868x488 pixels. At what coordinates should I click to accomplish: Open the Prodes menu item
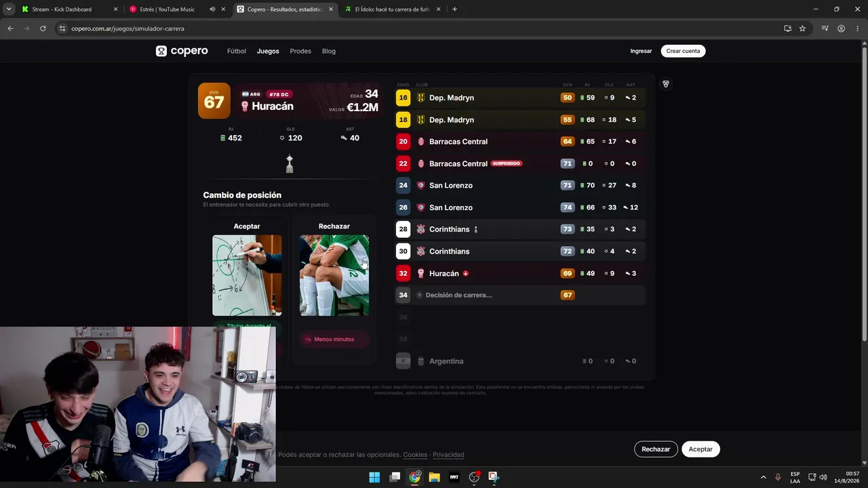pos(300,51)
